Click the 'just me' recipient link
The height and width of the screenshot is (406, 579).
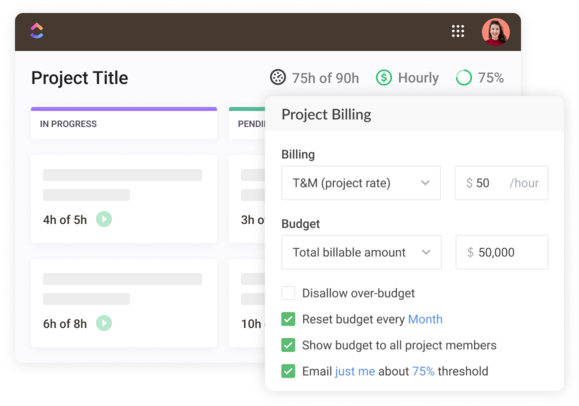(355, 371)
